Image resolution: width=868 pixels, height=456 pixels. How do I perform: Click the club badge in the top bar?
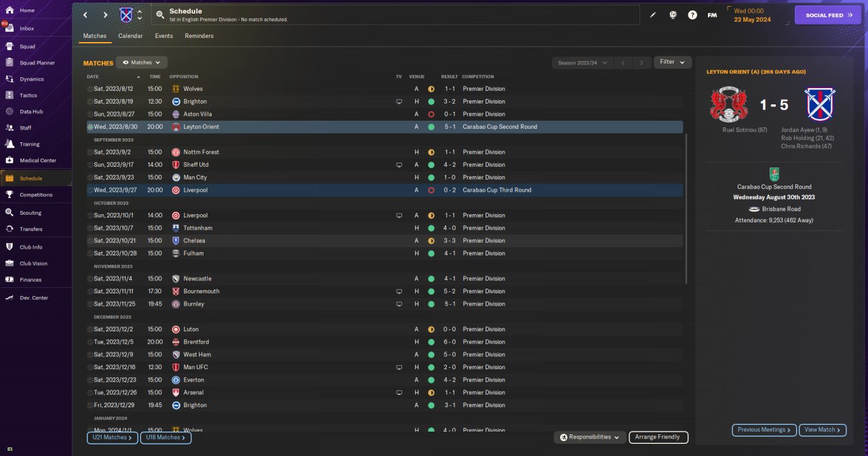126,15
